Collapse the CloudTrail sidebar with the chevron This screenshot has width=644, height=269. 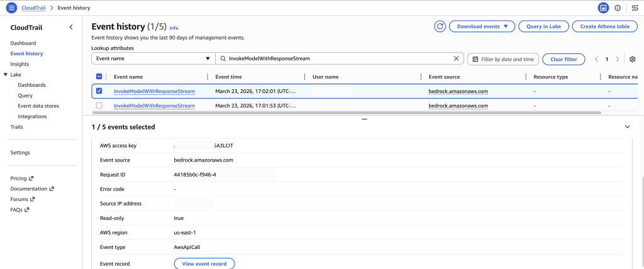pos(70,27)
